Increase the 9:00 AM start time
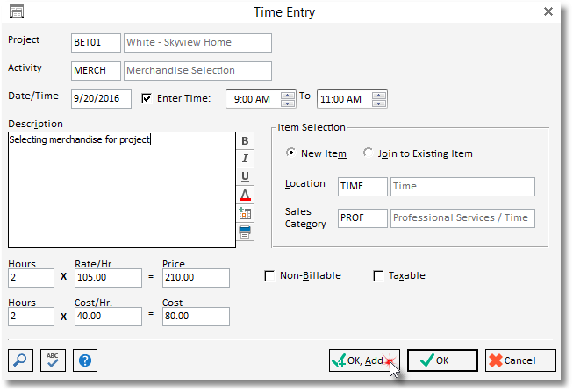 pyautogui.click(x=288, y=95)
